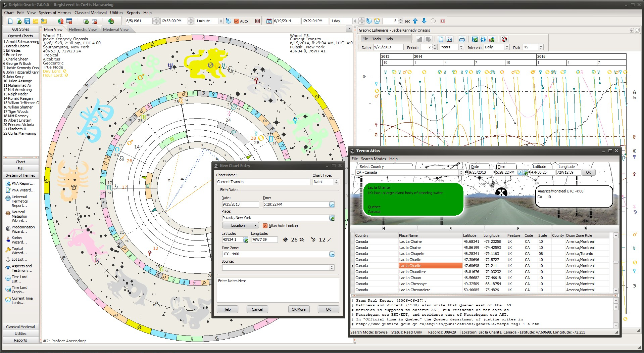Click the blue down arrow in main toolbar
This screenshot has height=353, width=644.
click(424, 21)
